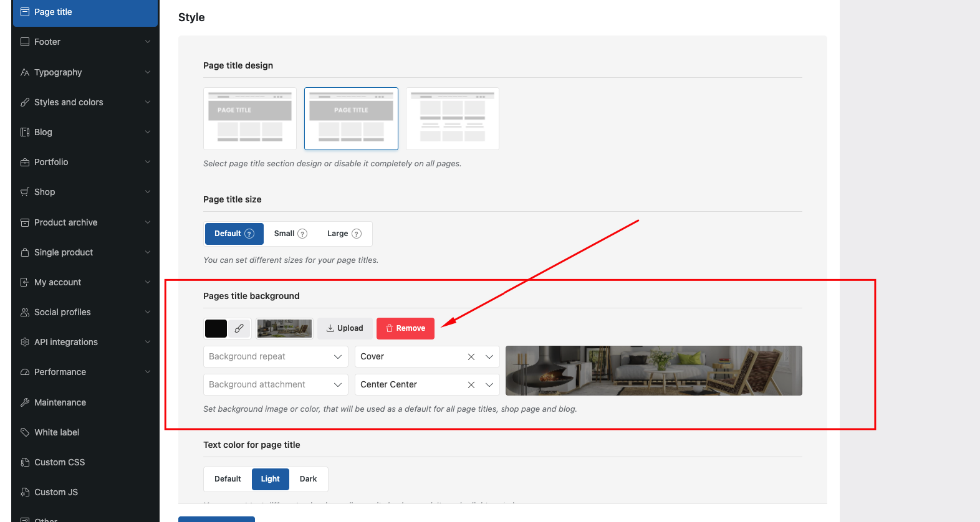Screen dimensions: 980x522
Task: Choose the centered page title design
Action: pyautogui.click(x=352, y=118)
